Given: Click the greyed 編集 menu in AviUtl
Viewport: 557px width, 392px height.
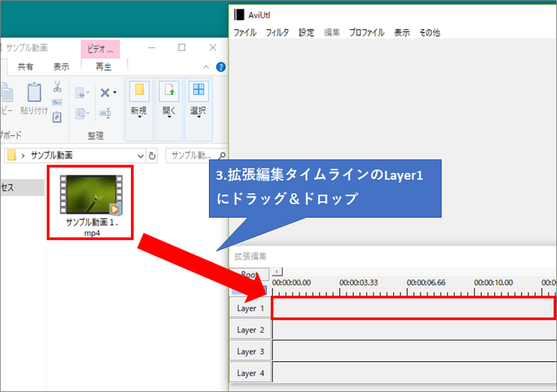Looking at the screenshot, I should click(332, 33).
